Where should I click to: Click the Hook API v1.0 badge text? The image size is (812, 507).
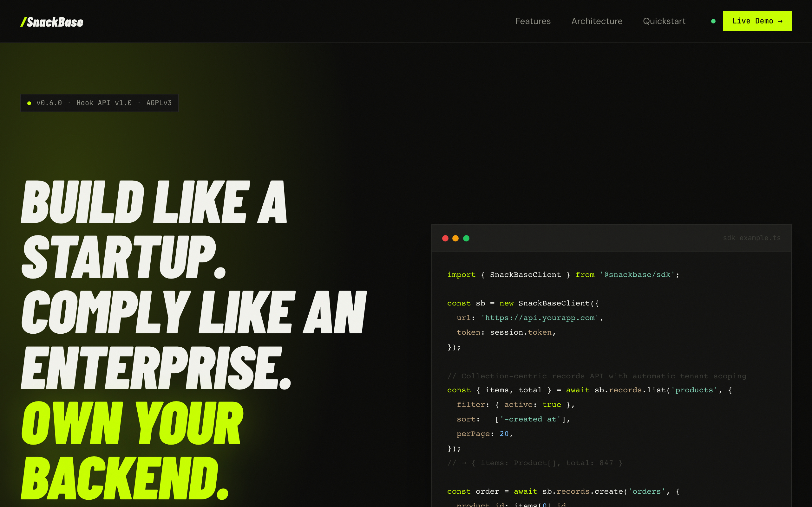(x=104, y=103)
